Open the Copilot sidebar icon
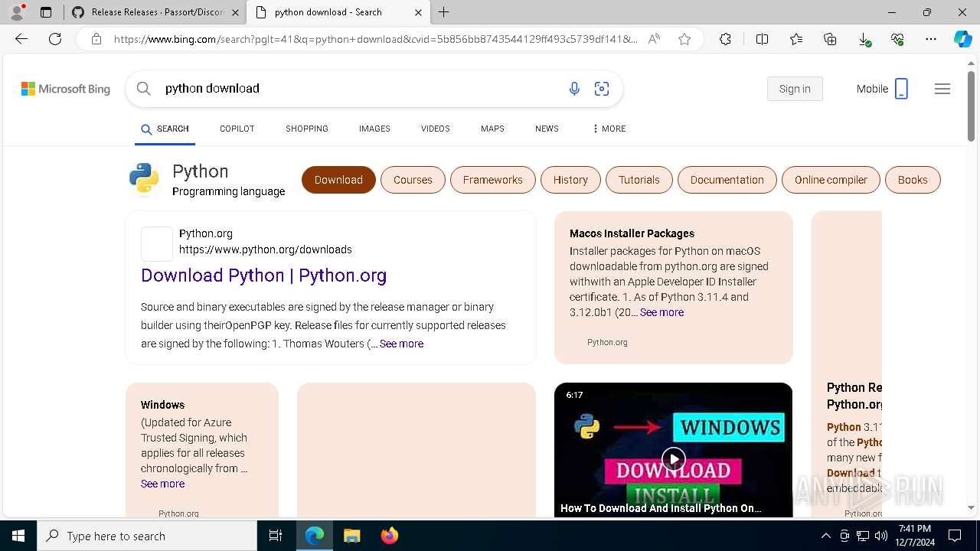 pos(963,39)
